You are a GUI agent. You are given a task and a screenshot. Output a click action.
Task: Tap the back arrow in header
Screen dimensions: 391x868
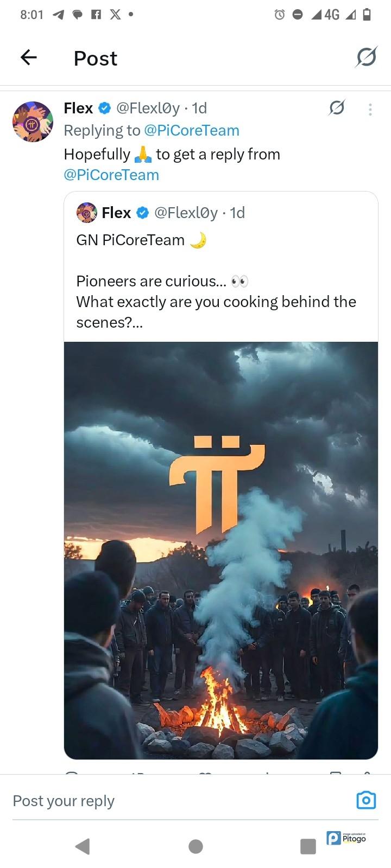[x=29, y=57]
